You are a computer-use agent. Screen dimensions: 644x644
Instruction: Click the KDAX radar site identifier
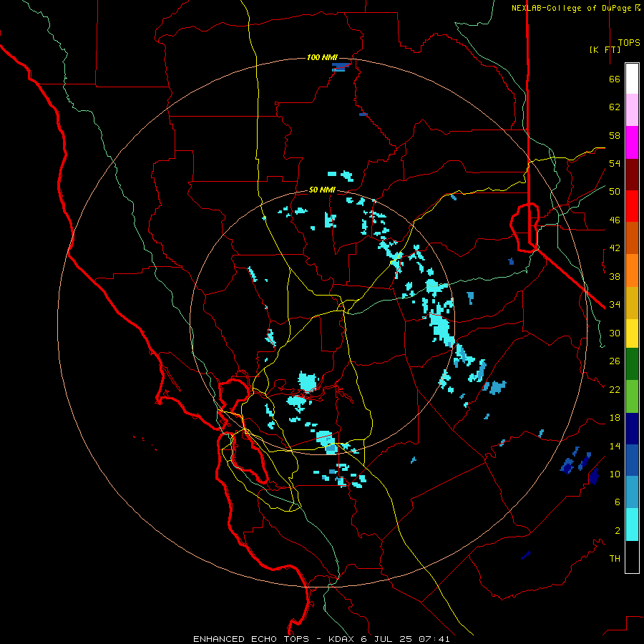coord(343,639)
